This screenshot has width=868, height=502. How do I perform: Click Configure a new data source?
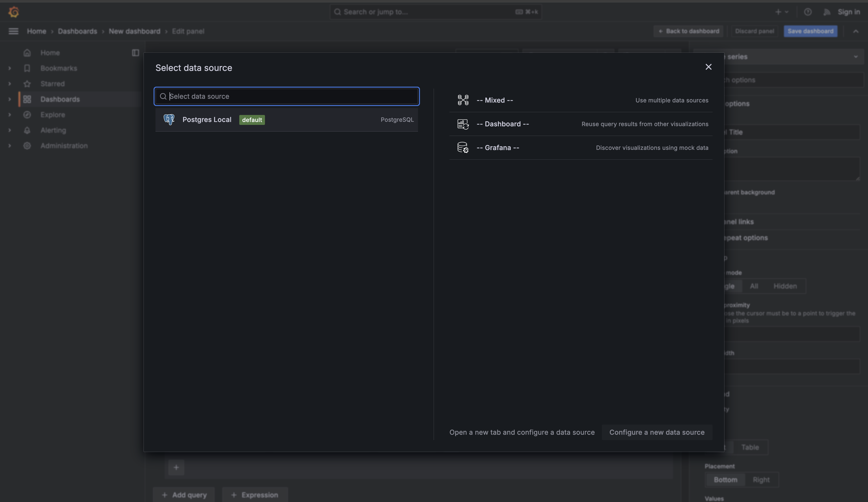click(657, 432)
